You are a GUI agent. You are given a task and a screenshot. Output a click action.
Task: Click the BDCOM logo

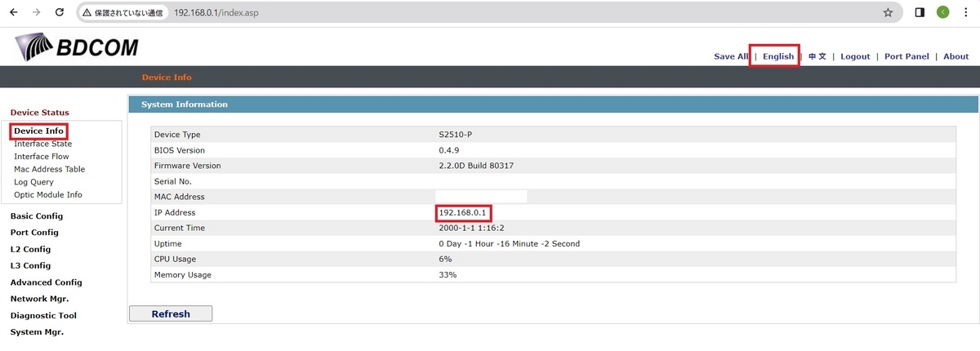(x=77, y=47)
